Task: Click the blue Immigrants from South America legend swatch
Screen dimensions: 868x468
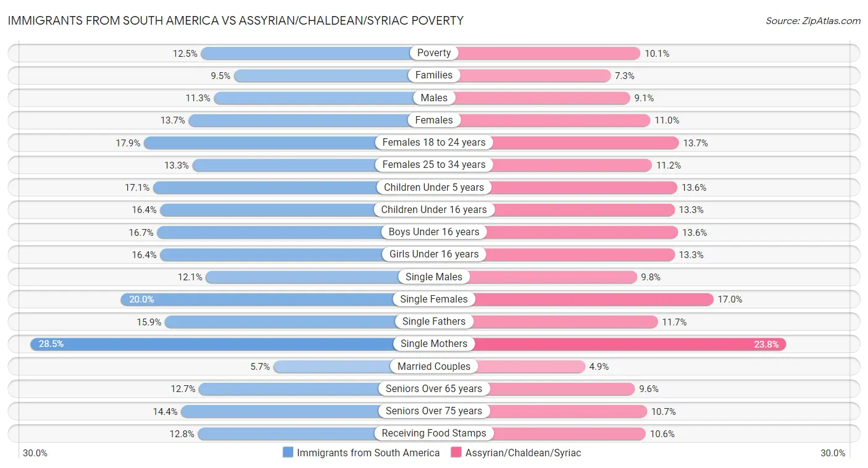Action: click(288, 453)
